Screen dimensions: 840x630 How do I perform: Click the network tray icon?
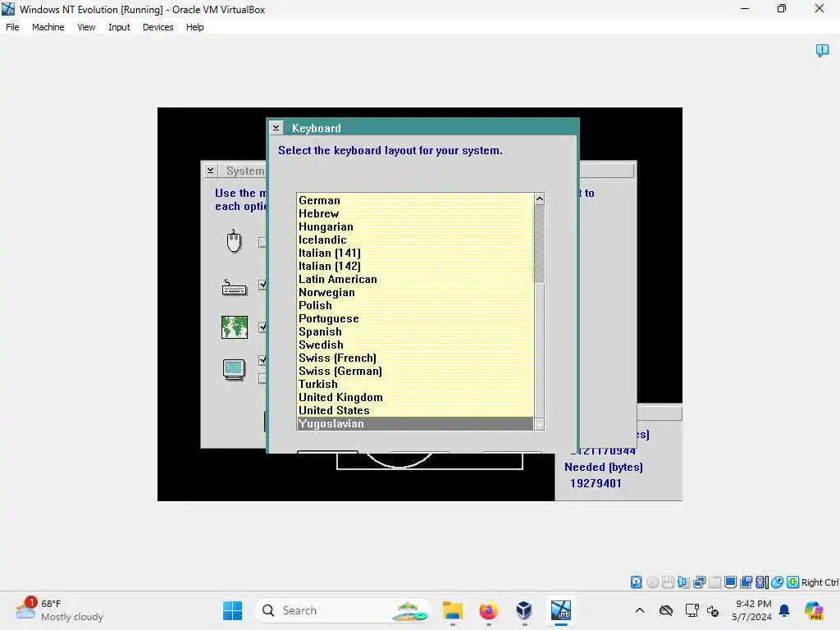692,610
